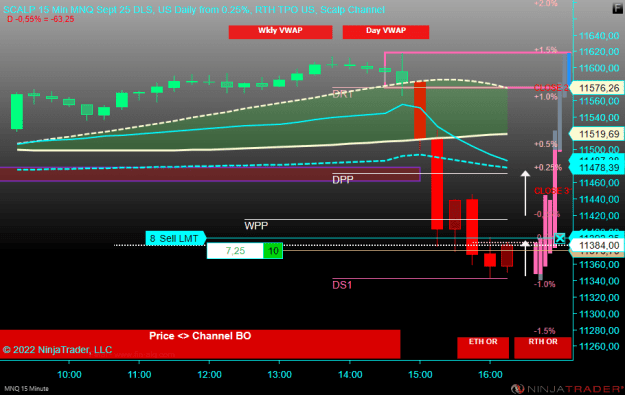Screen dimensions: 625x395
Task: Click the 10:00 time axis label
Action: [69, 375]
